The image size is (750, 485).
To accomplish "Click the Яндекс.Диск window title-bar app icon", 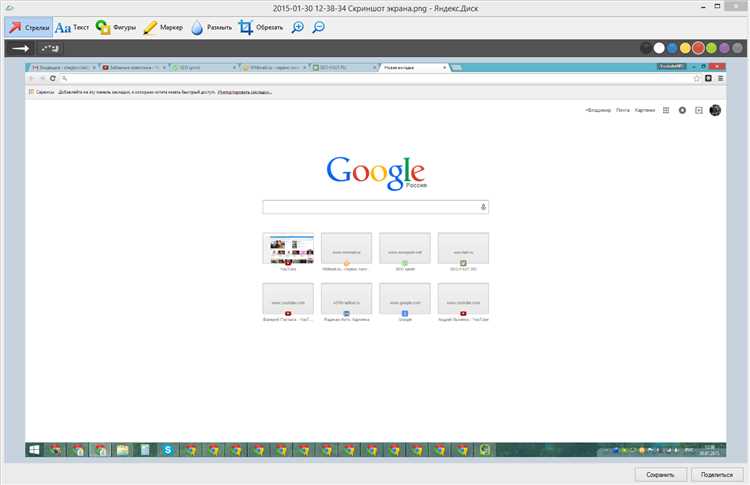I will [10, 8].
